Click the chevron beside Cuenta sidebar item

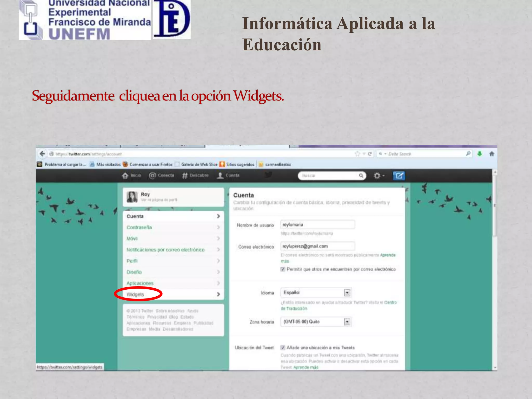[218, 216]
